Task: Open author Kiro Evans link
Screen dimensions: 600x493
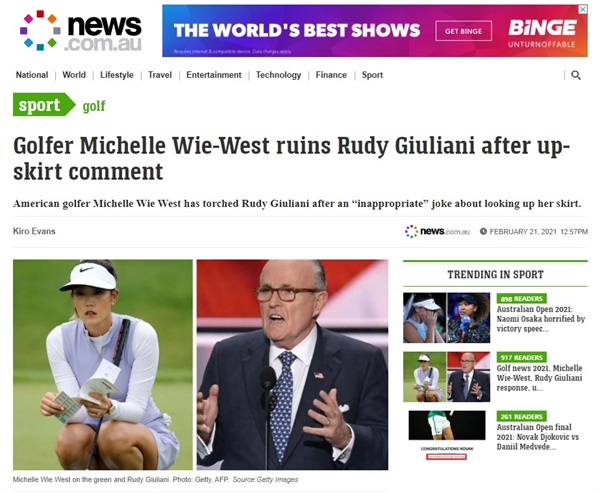Action: [34, 231]
